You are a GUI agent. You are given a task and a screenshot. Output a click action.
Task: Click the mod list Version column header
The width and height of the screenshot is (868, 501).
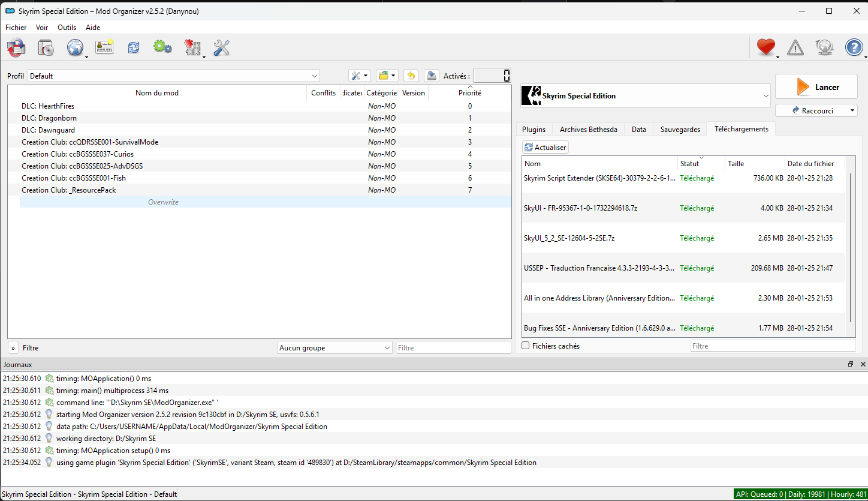point(414,93)
